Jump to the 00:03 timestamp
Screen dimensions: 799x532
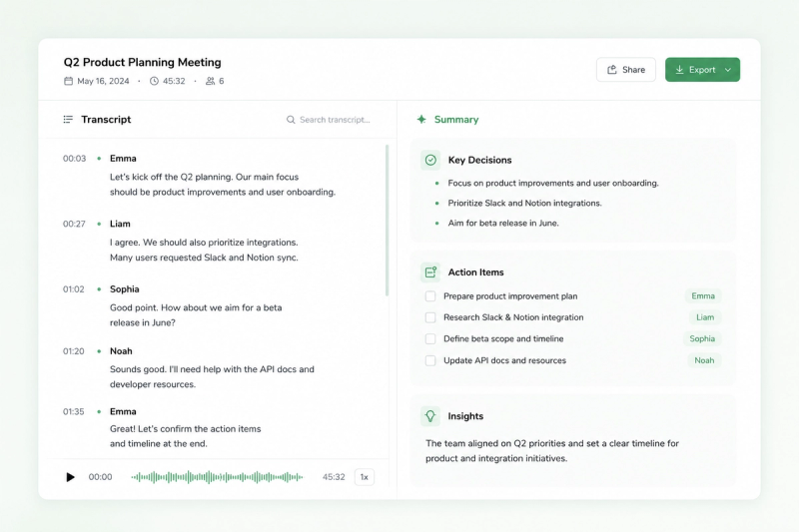74,159
